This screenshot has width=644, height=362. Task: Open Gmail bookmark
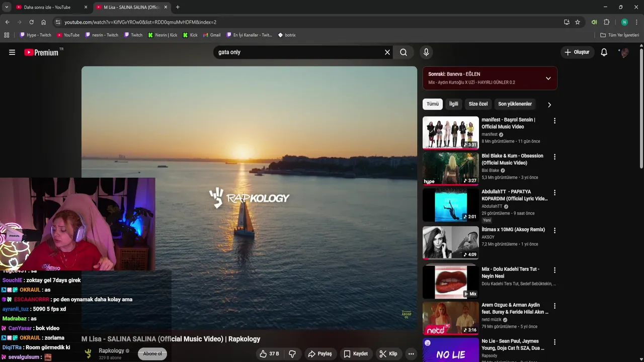212,35
